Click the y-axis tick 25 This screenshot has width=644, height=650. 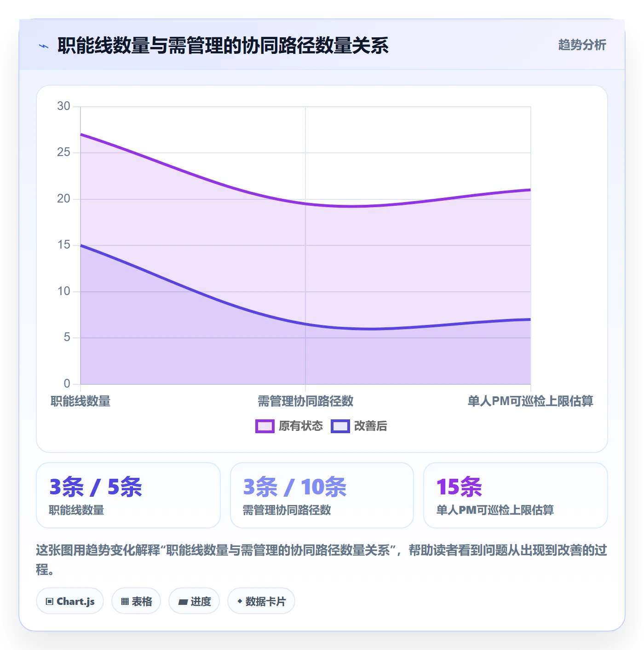coord(63,152)
